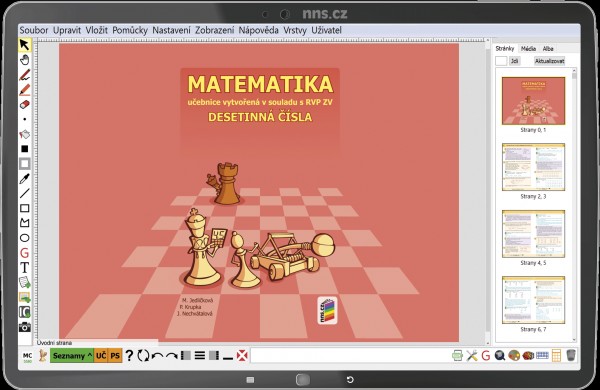This screenshot has height=390, width=600.
Task: Choose the straight line tool
Action: tap(24, 193)
